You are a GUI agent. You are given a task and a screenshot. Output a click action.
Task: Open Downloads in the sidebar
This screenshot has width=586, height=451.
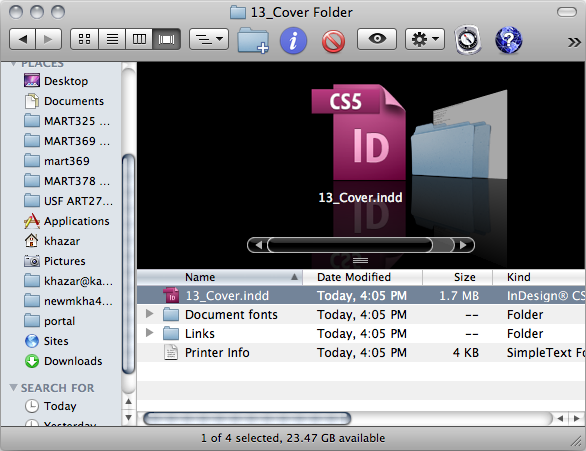click(63, 361)
